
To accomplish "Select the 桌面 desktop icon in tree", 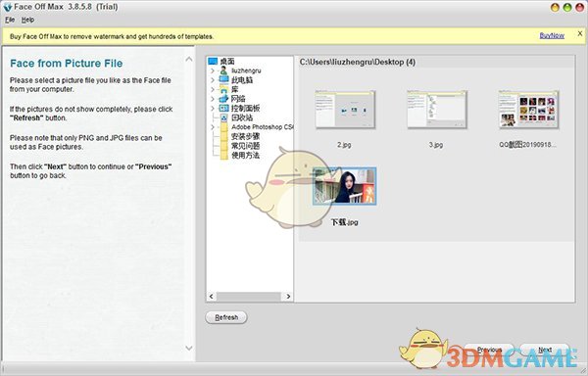I will click(213, 61).
